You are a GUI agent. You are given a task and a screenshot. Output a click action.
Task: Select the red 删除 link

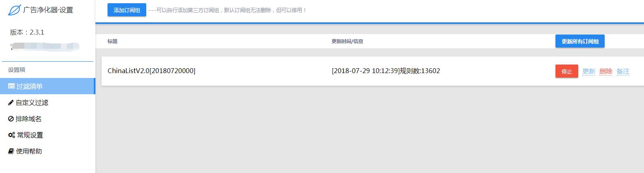point(606,71)
